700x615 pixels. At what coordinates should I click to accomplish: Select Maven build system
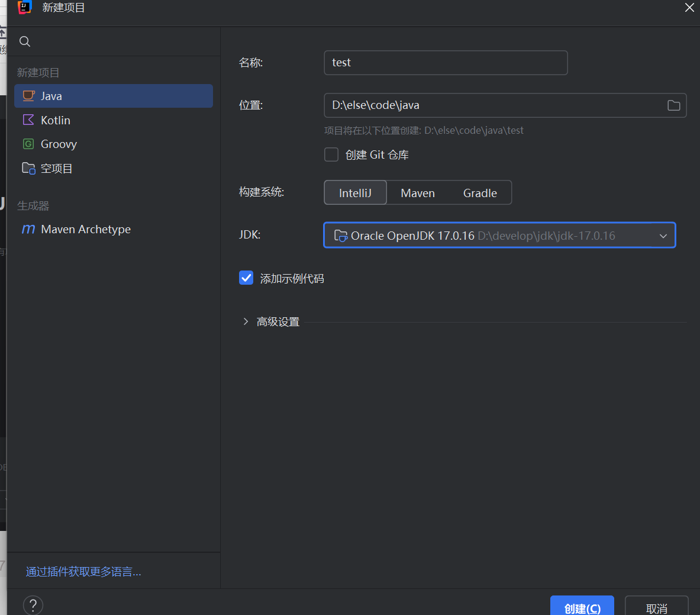[x=418, y=192]
